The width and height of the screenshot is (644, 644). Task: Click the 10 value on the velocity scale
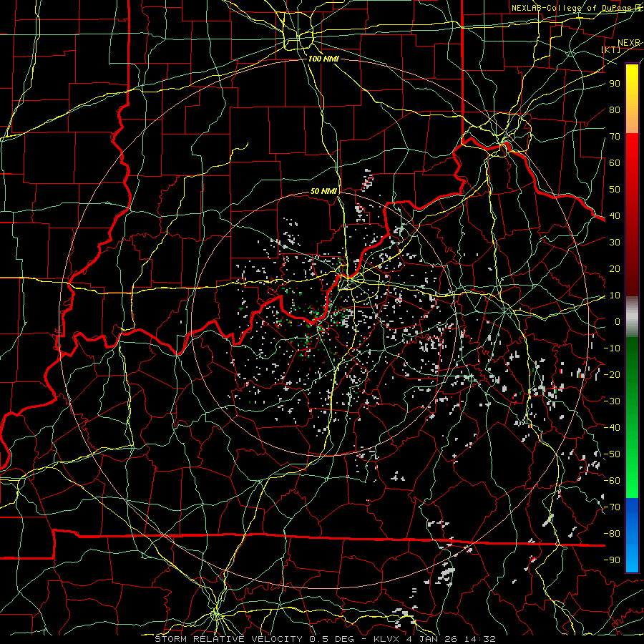(x=615, y=296)
